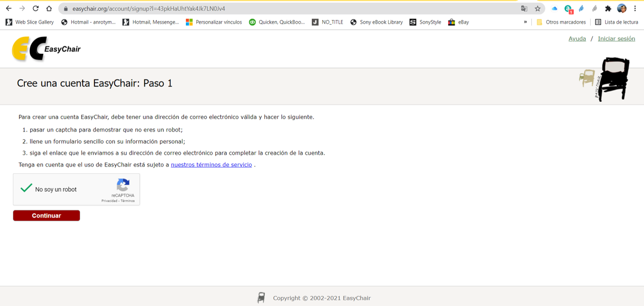This screenshot has width=644, height=306.
Task: Open the Sony eBook Library bookmark
Action: point(377,22)
